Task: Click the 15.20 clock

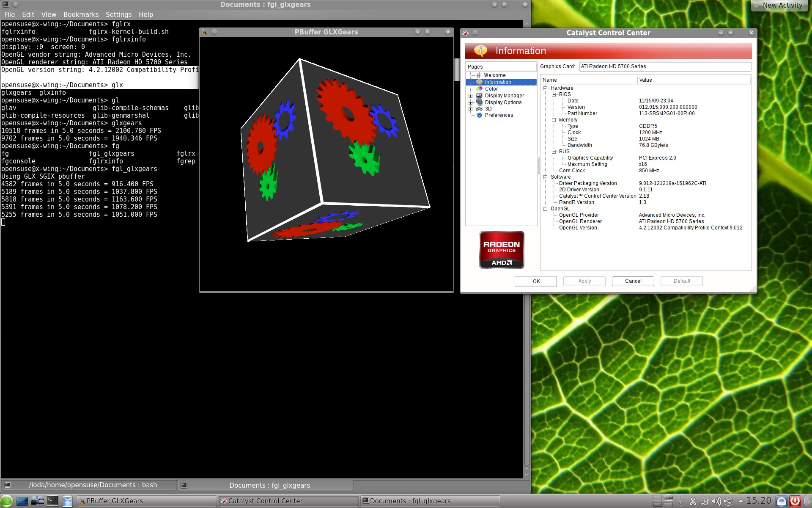Action: [x=759, y=501]
